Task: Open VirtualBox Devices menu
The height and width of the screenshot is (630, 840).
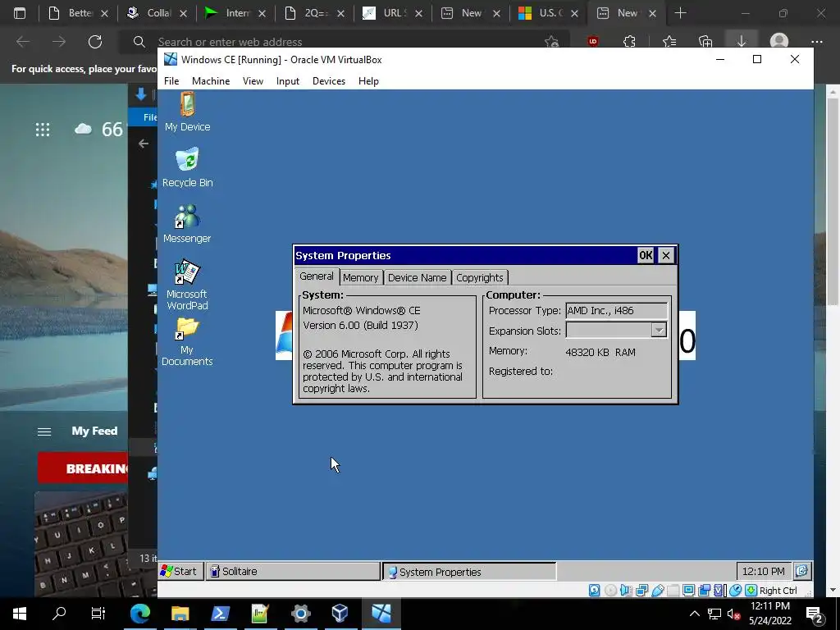Action: tap(328, 81)
